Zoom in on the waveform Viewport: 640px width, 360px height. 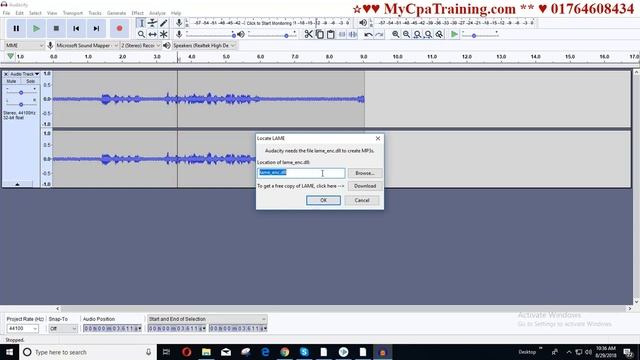tap(396, 34)
